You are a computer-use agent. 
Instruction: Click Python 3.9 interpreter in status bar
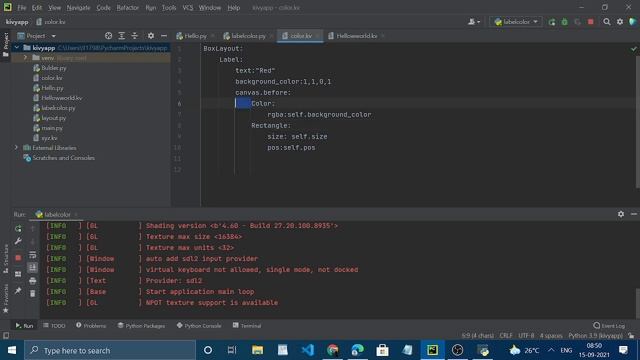(x=596, y=336)
